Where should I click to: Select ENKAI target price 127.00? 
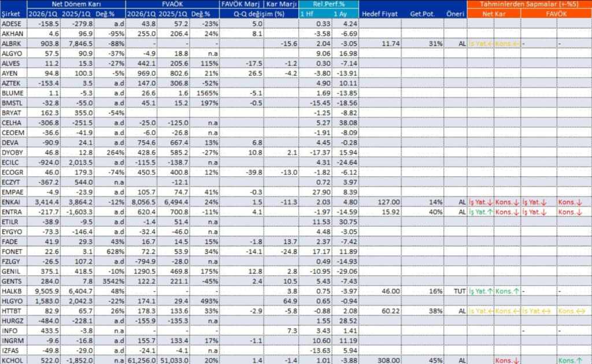389,202
